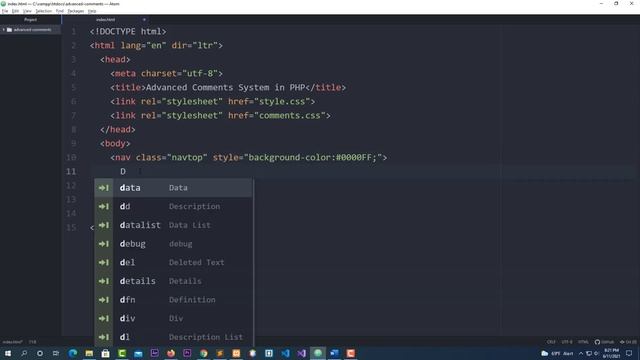
Task: Open the View menu
Action: (x=27, y=11)
